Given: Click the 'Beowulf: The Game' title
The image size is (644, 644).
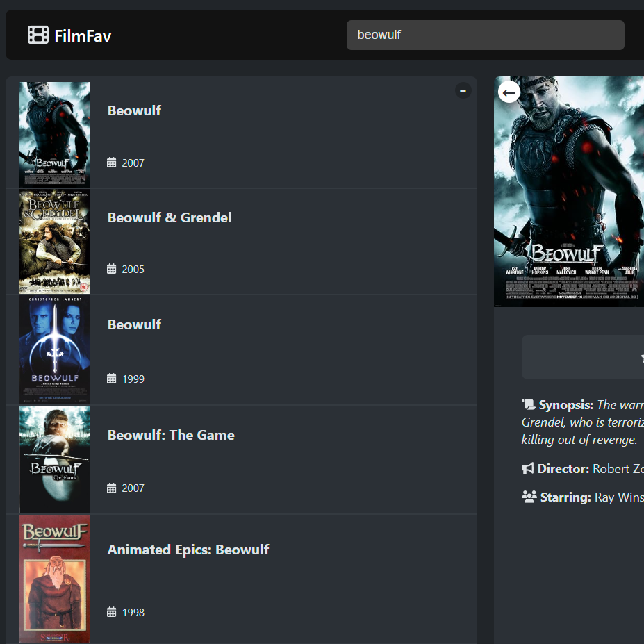Looking at the screenshot, I should tap(171, 435).
